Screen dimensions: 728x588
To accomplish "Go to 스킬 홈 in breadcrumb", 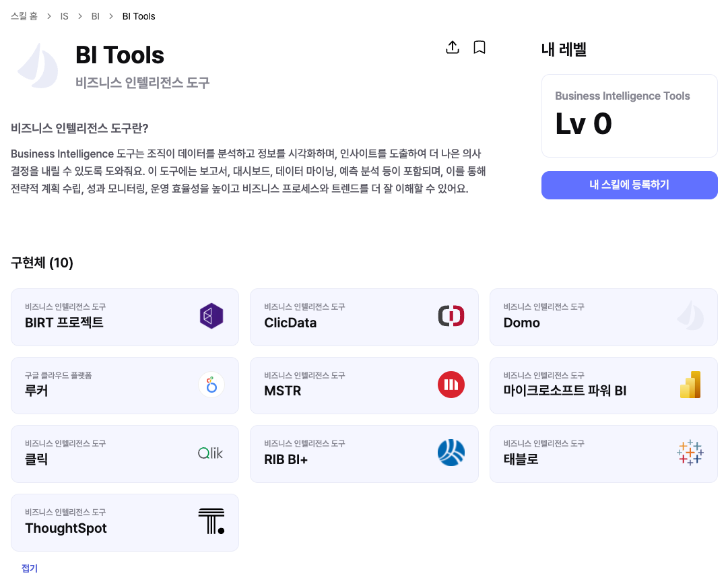I will tap(24, 16).
